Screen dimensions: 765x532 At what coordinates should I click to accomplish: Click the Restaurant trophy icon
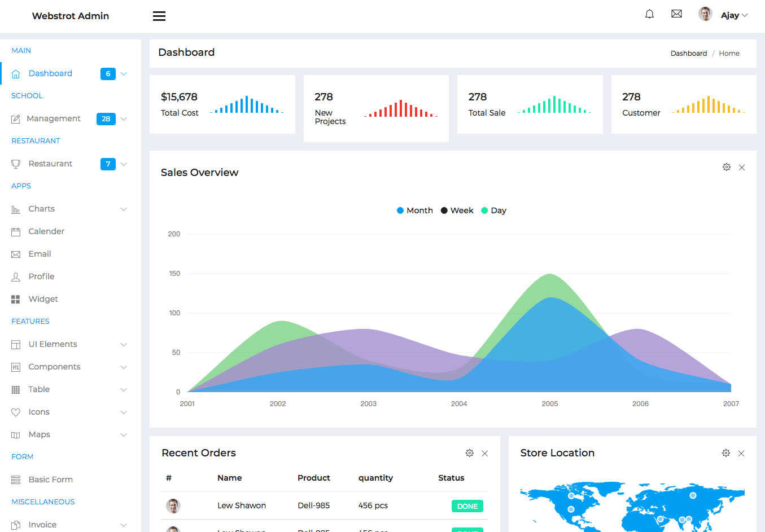[16, 164]
